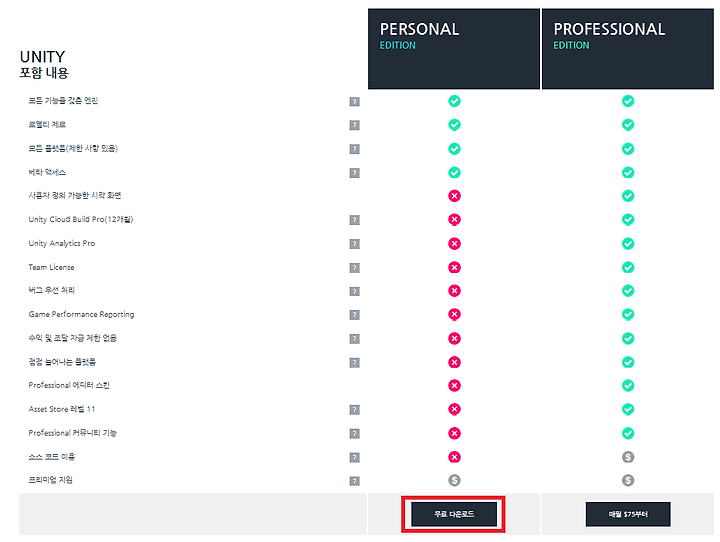This screenshot has height=542, width=720.
Task: Click Personal dollar icon for 프리미엄 지원
Action: pyautogui.click(x=454, y=480)
